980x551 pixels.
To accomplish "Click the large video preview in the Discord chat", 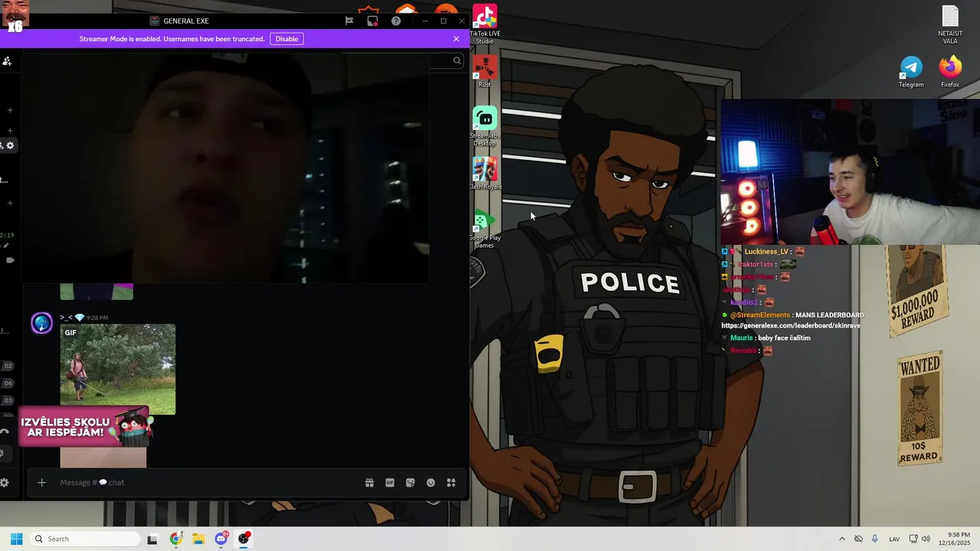I will coord(226,168).
